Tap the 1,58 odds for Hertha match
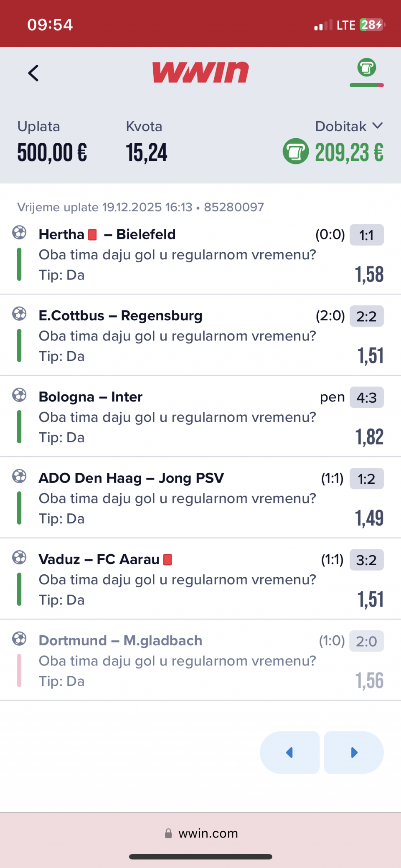The image size is (401, 868). (369, 274)
